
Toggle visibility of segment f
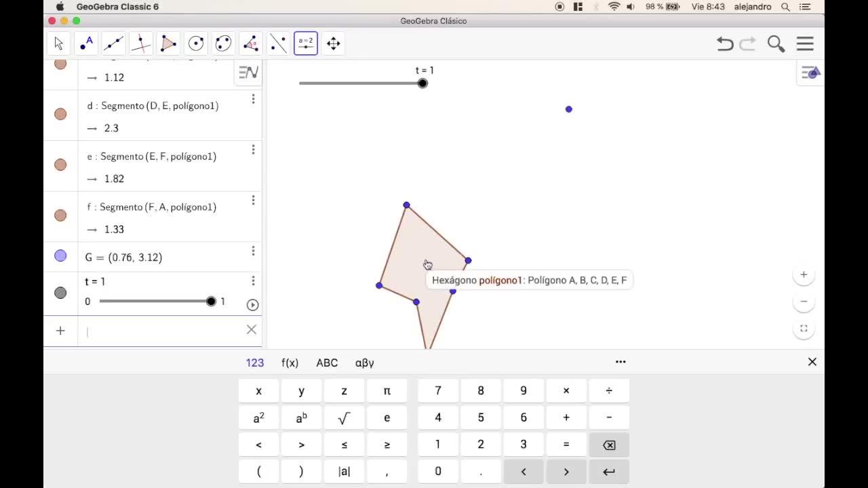pos(60,216)
